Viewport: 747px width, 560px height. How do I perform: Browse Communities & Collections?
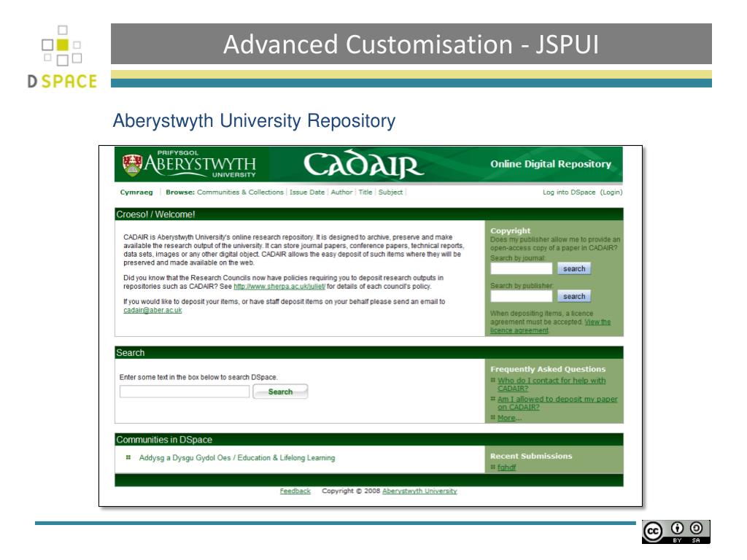click(240, 192)
